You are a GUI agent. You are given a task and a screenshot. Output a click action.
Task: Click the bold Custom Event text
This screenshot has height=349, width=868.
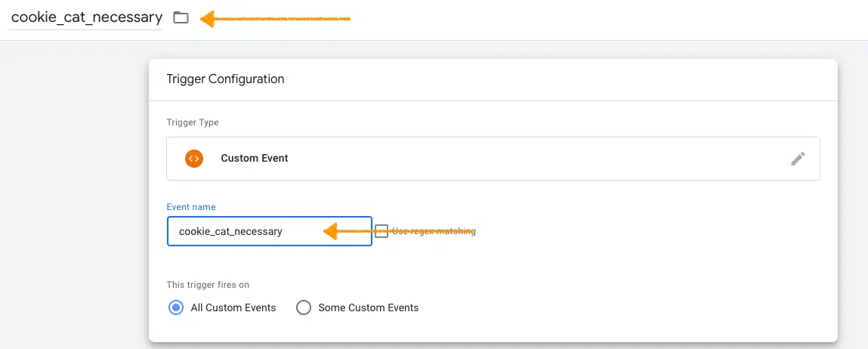[255, 159]
